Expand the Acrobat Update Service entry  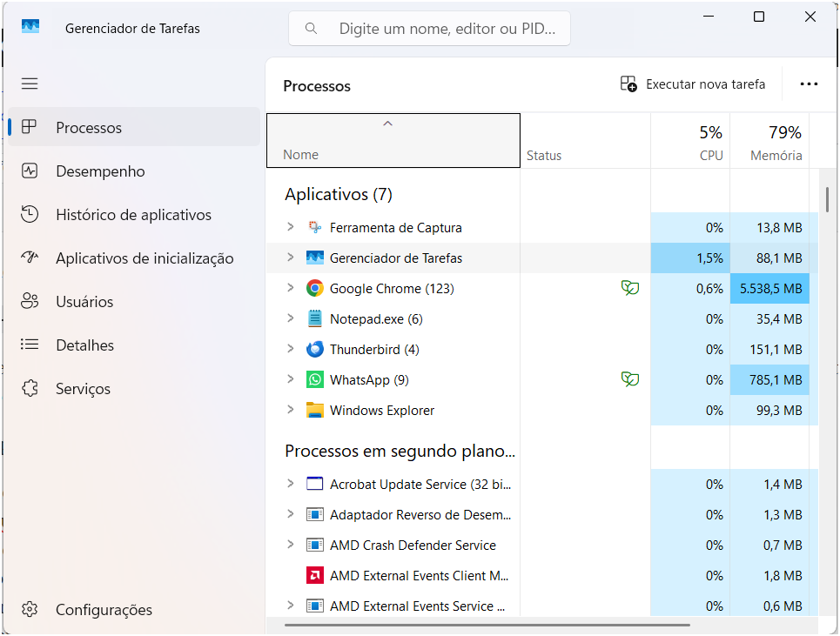291,484
